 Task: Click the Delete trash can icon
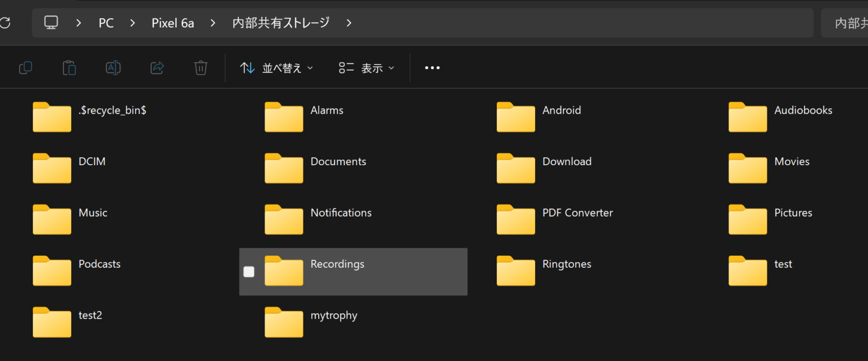click(x=201, y=68)
